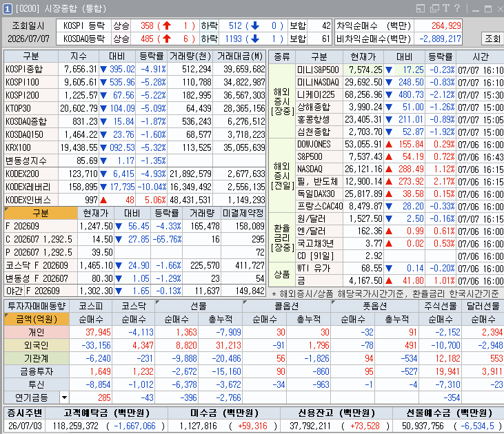
Task: Select the KOSDAQ종합 index row
Action: coord(135,121)
